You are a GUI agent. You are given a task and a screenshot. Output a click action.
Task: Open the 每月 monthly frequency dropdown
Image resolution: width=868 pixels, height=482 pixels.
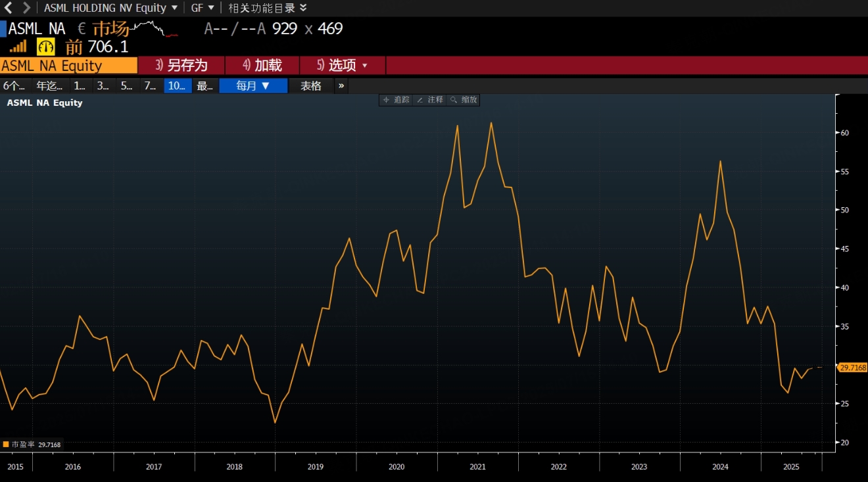253,85
